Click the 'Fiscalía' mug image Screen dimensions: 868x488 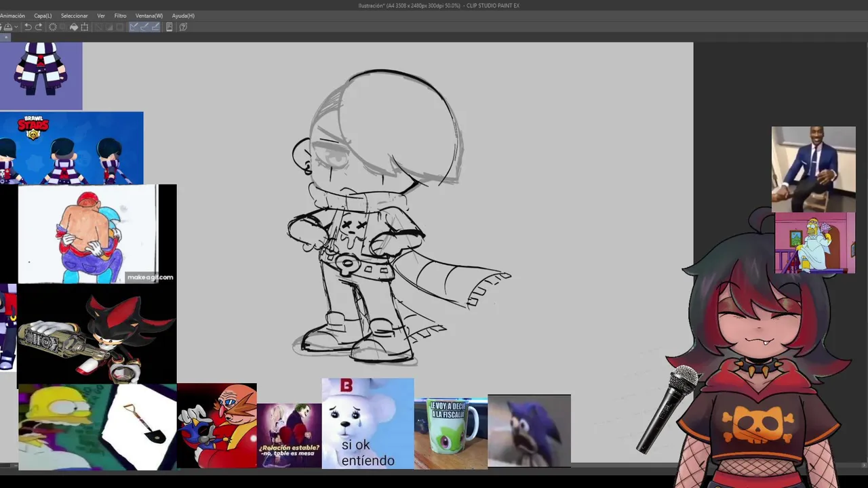point(451,434)
